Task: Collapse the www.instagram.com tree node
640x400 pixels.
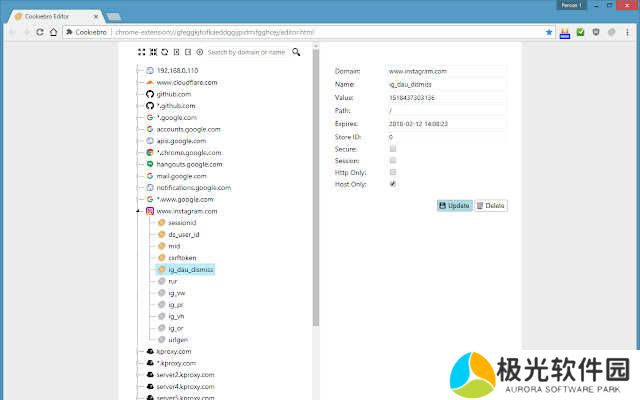Action: click(x=138, y=212)
